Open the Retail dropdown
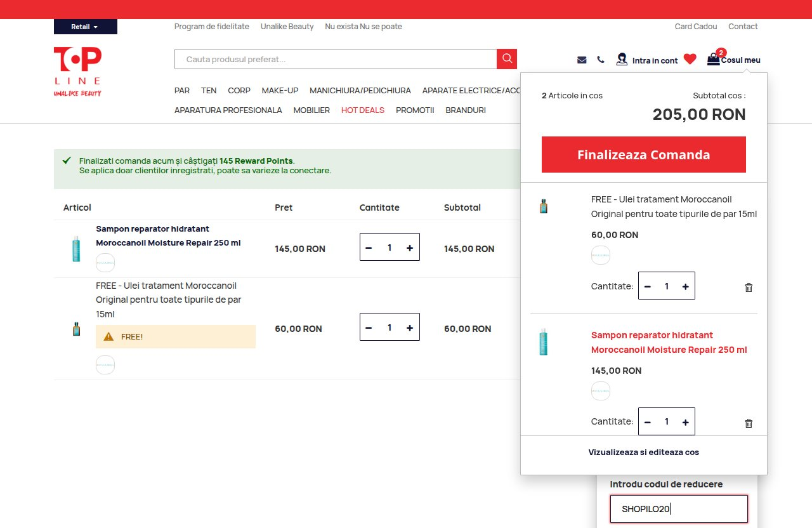 [x=86, y=27]
